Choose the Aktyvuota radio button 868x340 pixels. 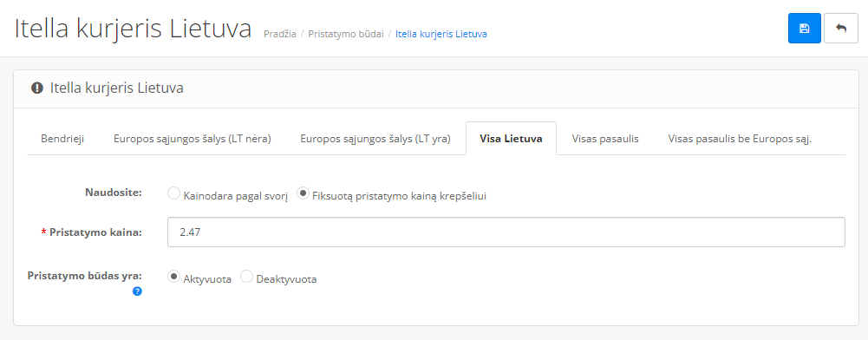point(173,277)
